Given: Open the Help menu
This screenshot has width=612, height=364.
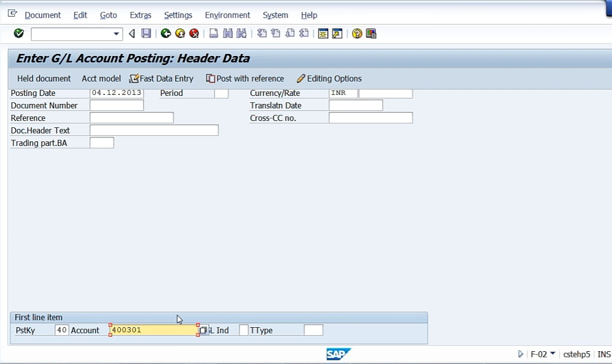Looking at the screenshot, I should tap(309, 15).
